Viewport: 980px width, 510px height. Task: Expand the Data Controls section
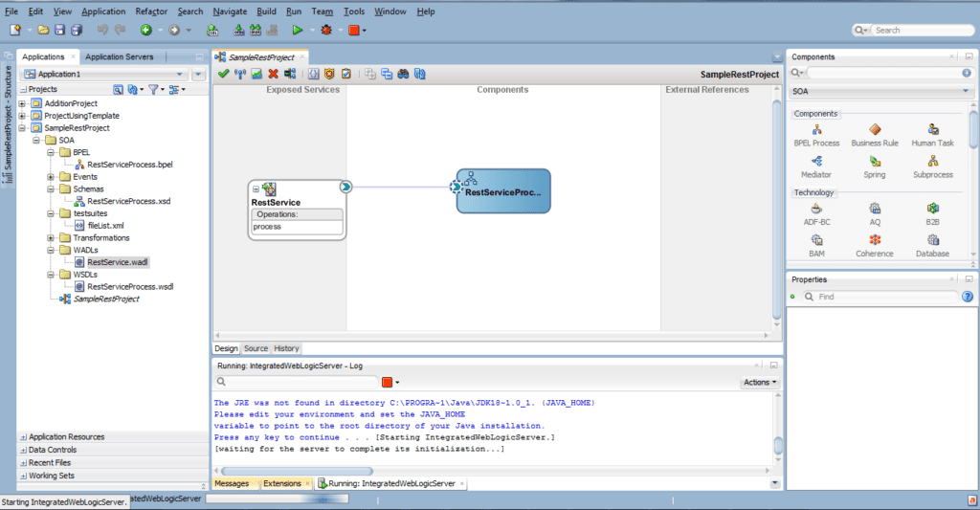coord(23,450)
